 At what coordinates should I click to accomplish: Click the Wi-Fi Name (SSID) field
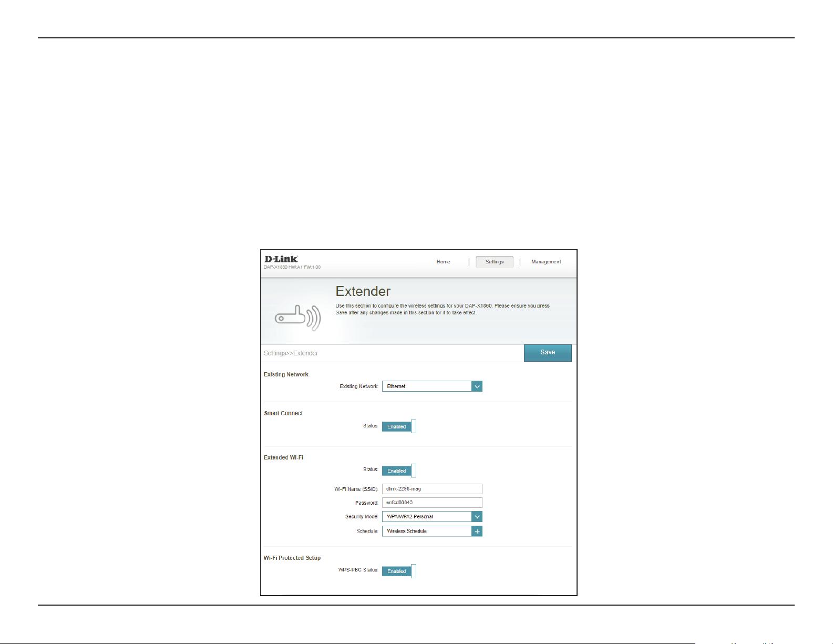[432, 489]
